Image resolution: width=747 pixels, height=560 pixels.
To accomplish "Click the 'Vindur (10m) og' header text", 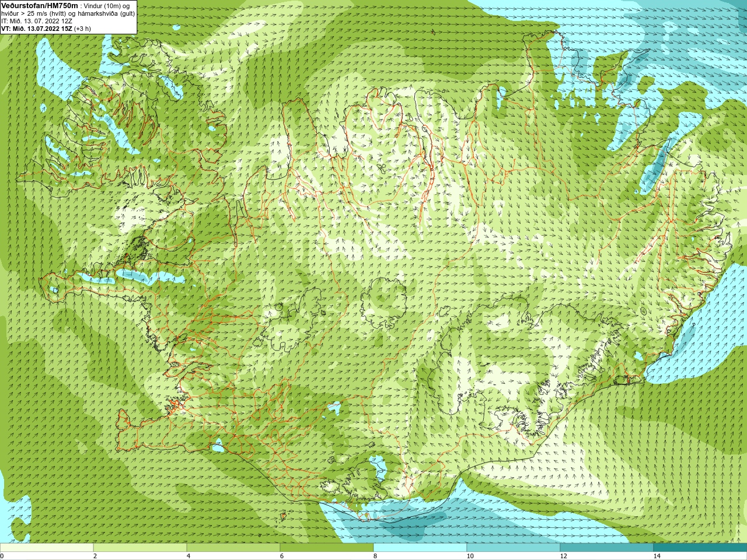I will pos(107,6).
